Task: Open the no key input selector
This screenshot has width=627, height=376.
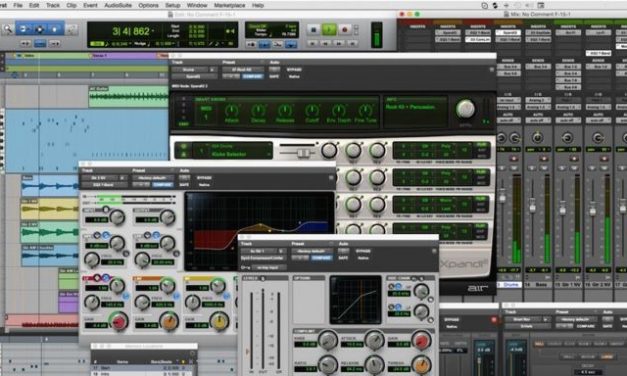Action: point(268,268)
